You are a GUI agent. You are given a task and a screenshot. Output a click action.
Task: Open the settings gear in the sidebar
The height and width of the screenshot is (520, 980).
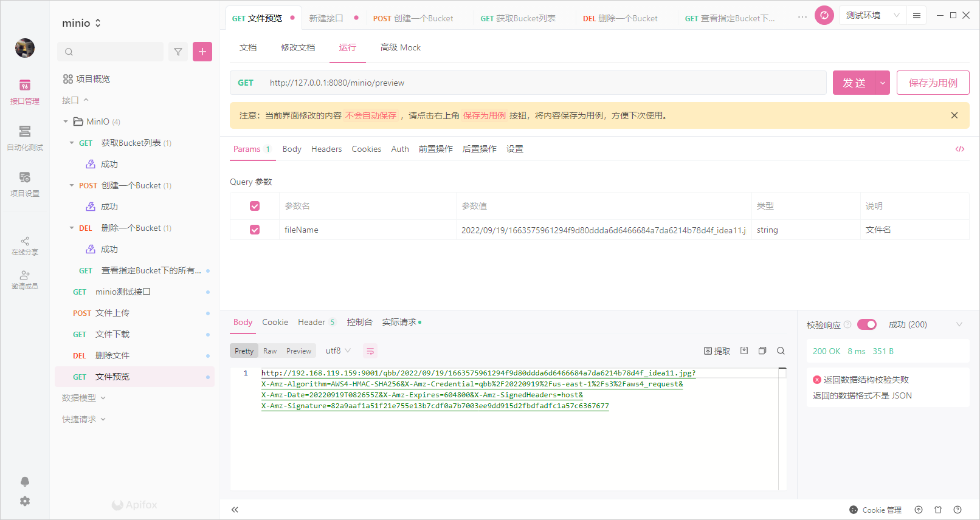25,501
